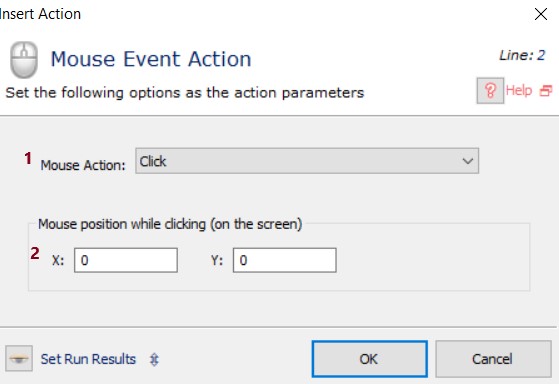Open the Mouse Action combo box showing Click
The height and width of the screenshot is (384, 559).
pyautogui.click(x=307, y=161)
